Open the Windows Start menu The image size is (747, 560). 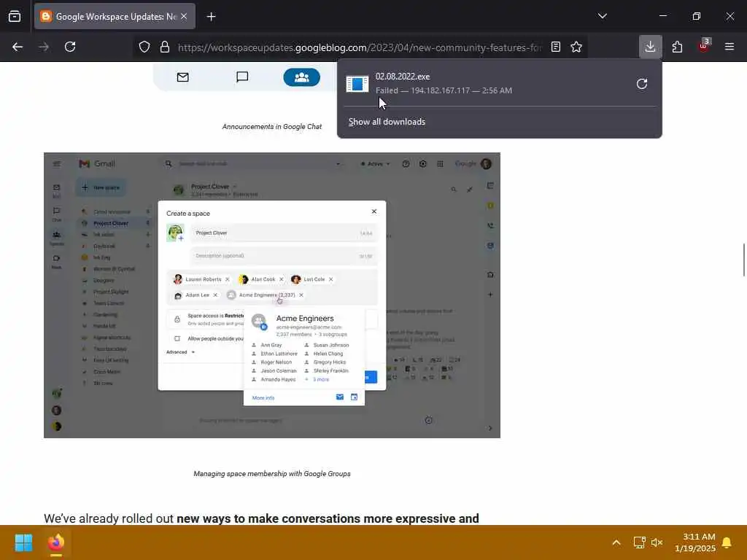[x=24, y=542]
